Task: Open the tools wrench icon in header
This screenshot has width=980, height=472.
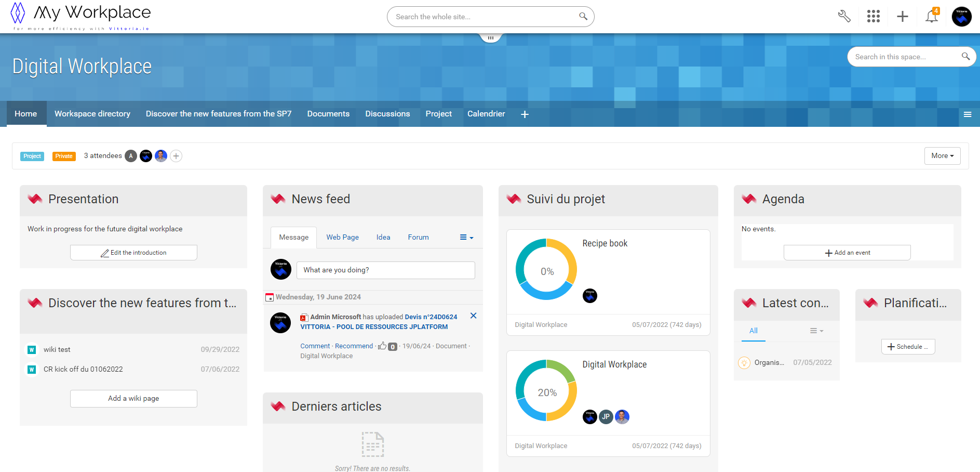Action: 844,16
